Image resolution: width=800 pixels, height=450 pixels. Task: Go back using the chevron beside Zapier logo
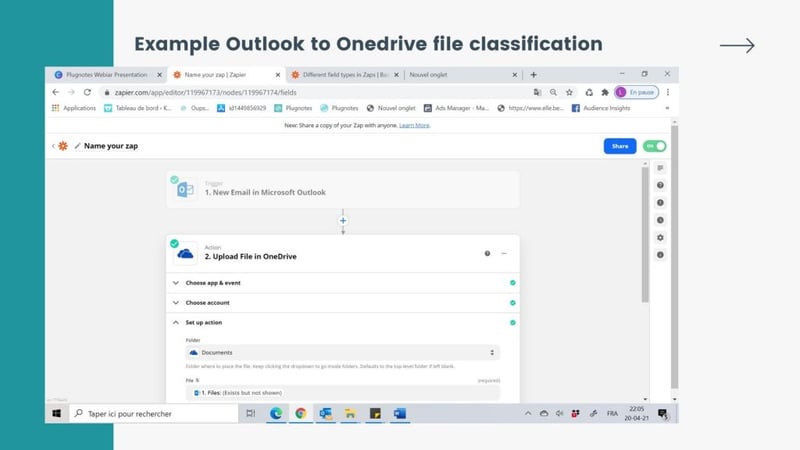pos(53,146)
